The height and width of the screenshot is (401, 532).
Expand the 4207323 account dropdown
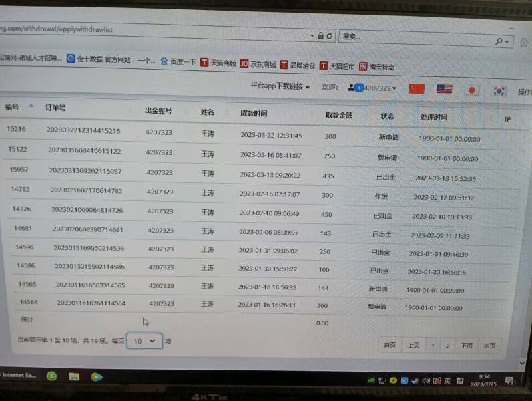pyautogui.click(x=380, y=88)
